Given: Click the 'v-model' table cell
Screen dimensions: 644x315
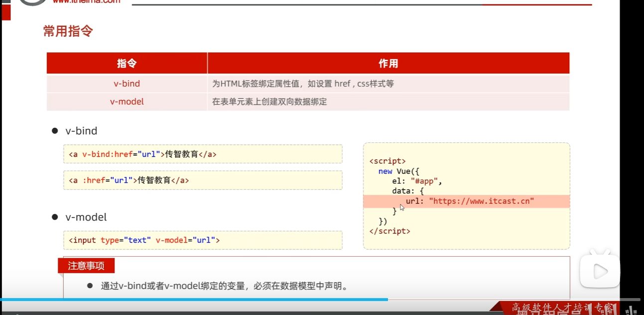Looking at the screenshot, I should pyautogui.click(x=127, y=102).
